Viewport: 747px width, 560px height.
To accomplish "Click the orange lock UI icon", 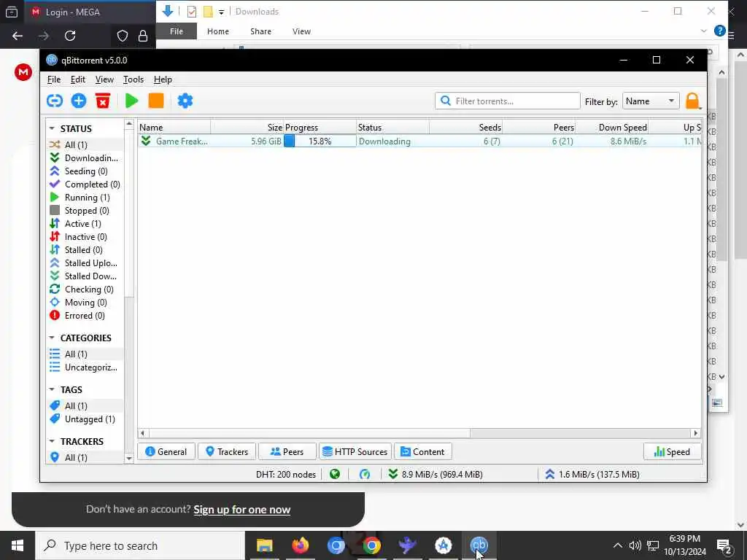I will pos(692,101).
